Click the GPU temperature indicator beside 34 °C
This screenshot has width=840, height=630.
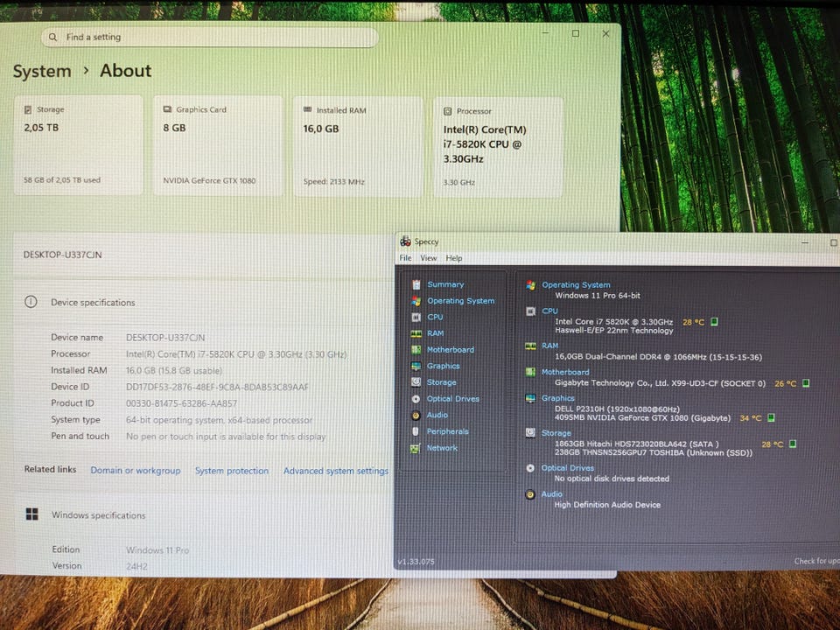point(771,418)
